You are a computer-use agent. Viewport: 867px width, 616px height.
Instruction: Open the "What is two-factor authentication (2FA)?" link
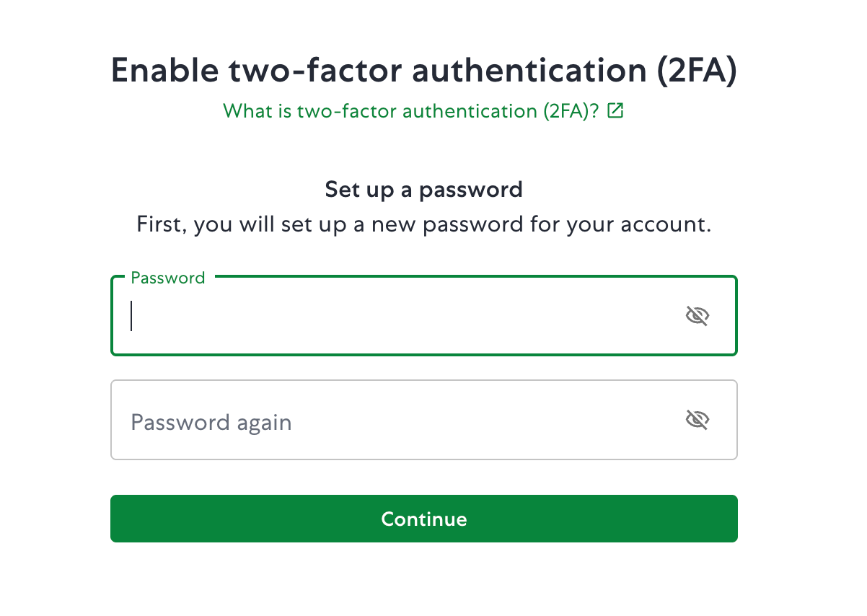point(411,111)
